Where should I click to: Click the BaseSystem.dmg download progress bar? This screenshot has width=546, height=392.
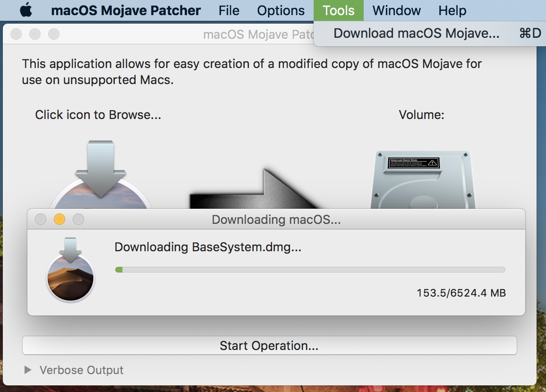click(x=310, y=270)
